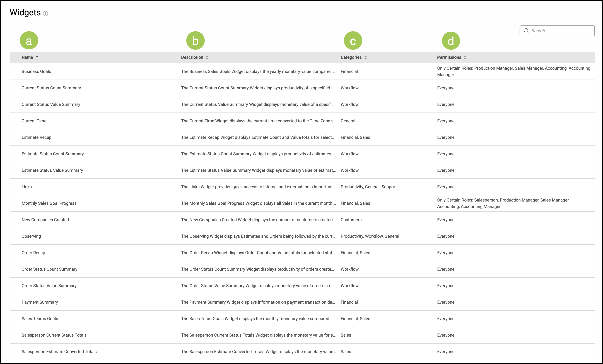
Task: Open the Links widget entry
Action: (27, 187)
